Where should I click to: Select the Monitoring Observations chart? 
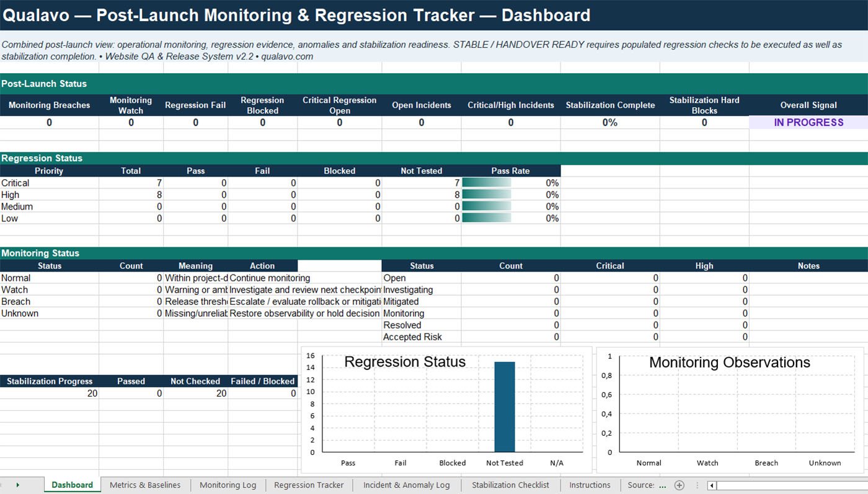730,410
